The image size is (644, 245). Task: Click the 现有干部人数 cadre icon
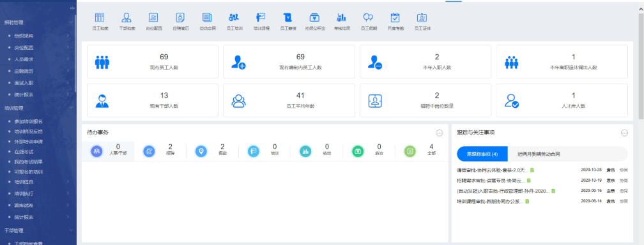[x=102, y=101]
